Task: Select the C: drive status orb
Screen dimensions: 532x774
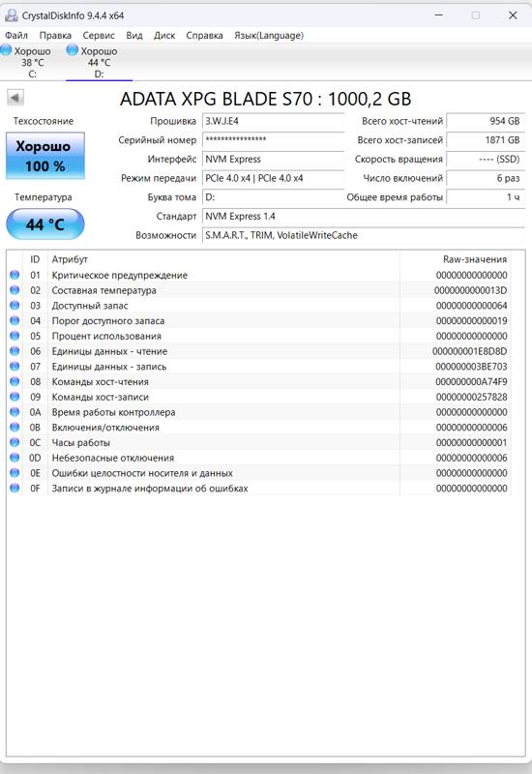Action: tap(6, 49)
